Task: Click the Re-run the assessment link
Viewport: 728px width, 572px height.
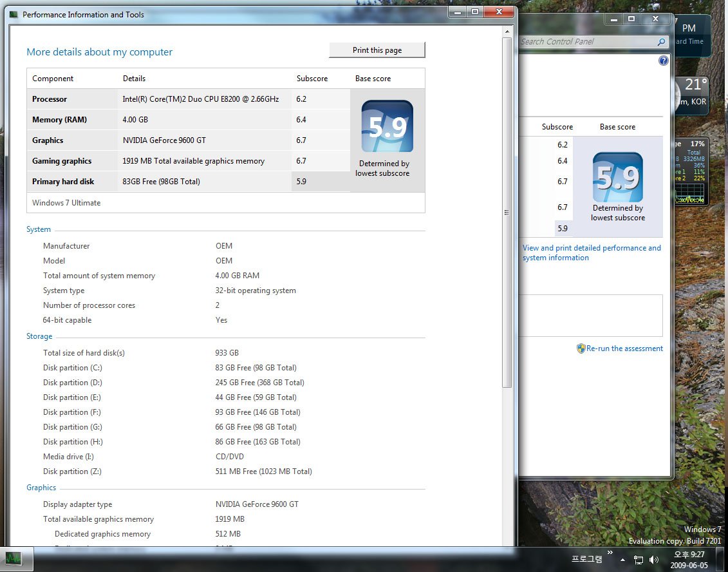Action: [624, 348]
